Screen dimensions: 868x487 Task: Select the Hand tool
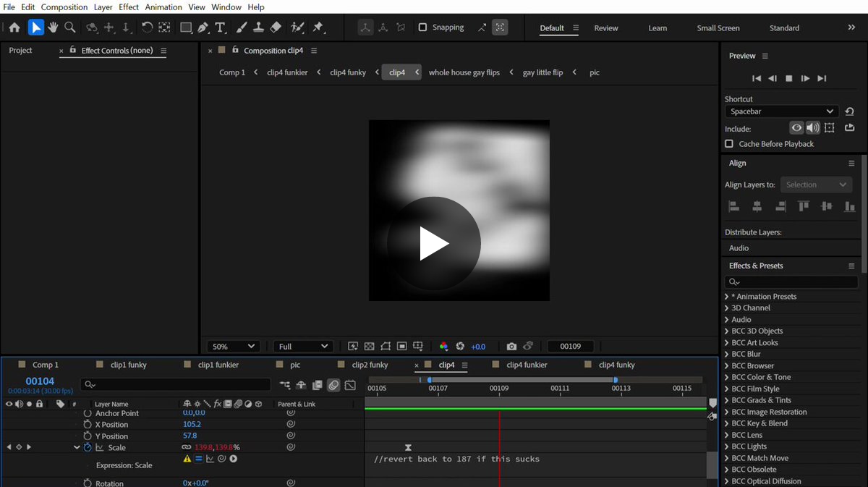point(53,27)
